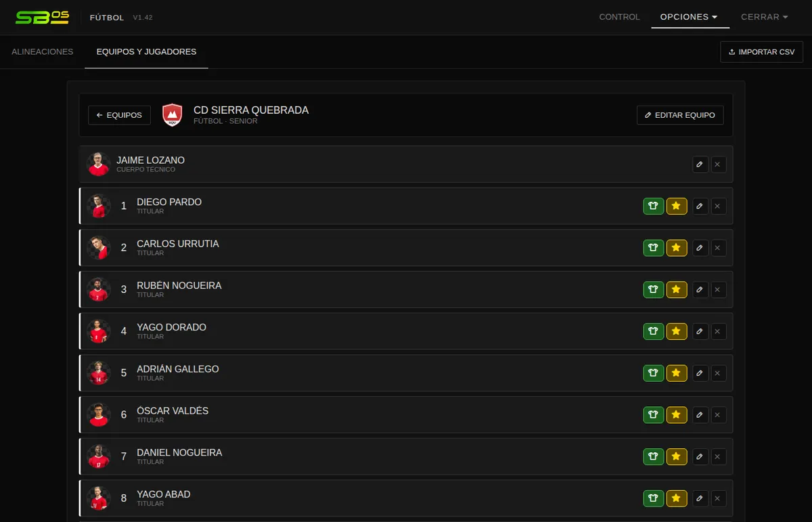Viewport: 812px width, 522px height.
Task: Edit Daniel Nogueira using the pencil icon
Action: [700, 457]
